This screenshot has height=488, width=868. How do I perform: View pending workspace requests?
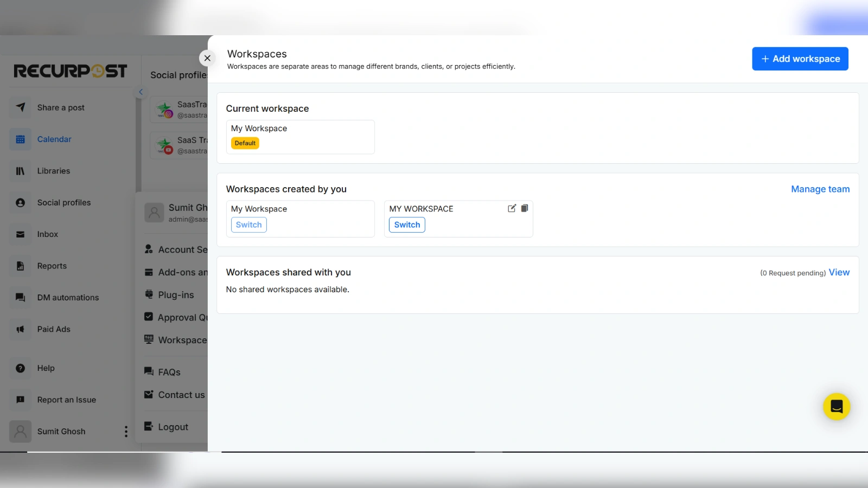click(839, 273)
